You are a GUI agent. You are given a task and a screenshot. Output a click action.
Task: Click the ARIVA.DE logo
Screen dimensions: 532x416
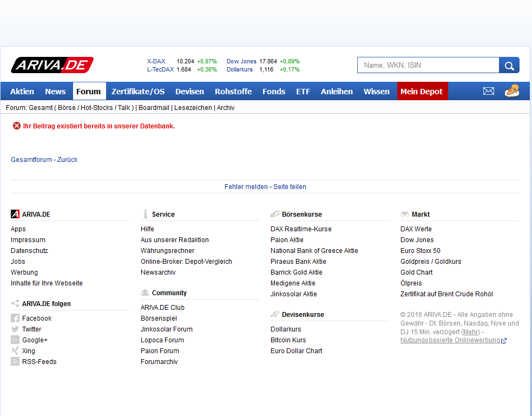coord(52,65)
